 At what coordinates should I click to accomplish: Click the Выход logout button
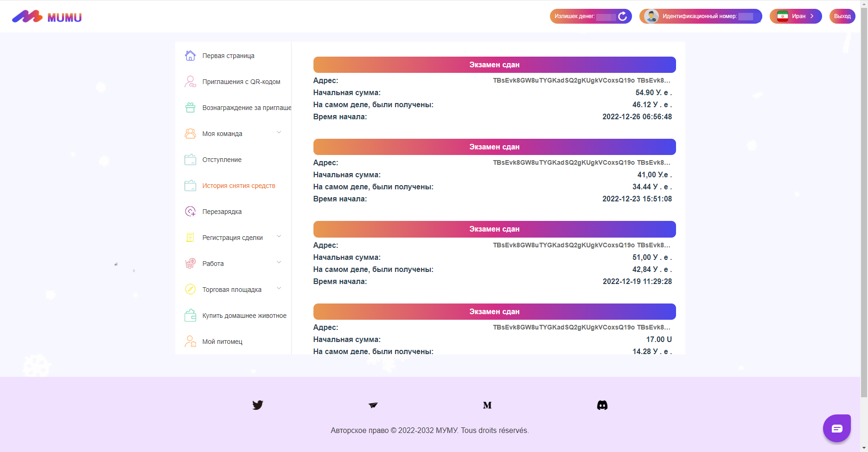point(842,16)
